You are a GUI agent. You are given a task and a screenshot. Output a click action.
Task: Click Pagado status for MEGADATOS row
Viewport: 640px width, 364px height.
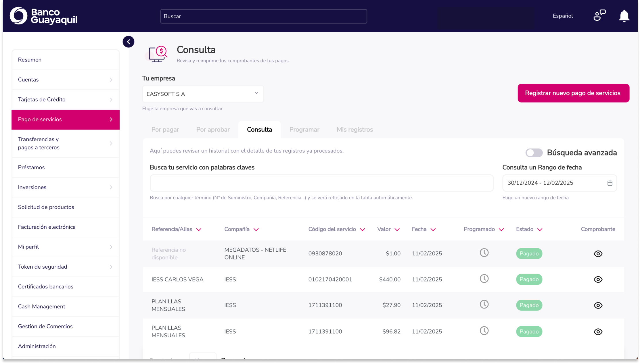point(529,254)
